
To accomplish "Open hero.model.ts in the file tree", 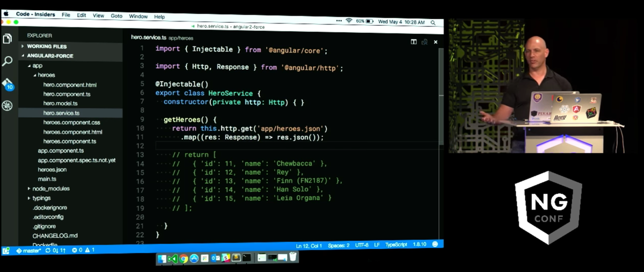I will click(x=60, y=103).
